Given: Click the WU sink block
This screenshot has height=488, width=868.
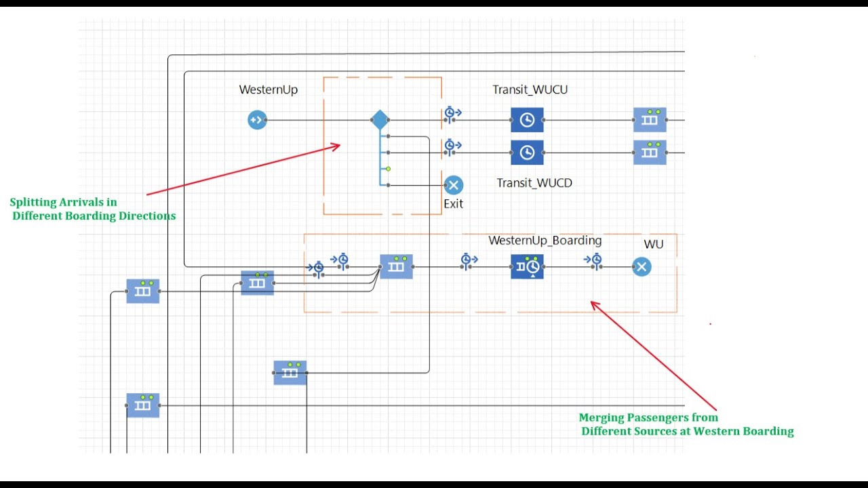Looking at the screenshot, I should coord(642,267).
